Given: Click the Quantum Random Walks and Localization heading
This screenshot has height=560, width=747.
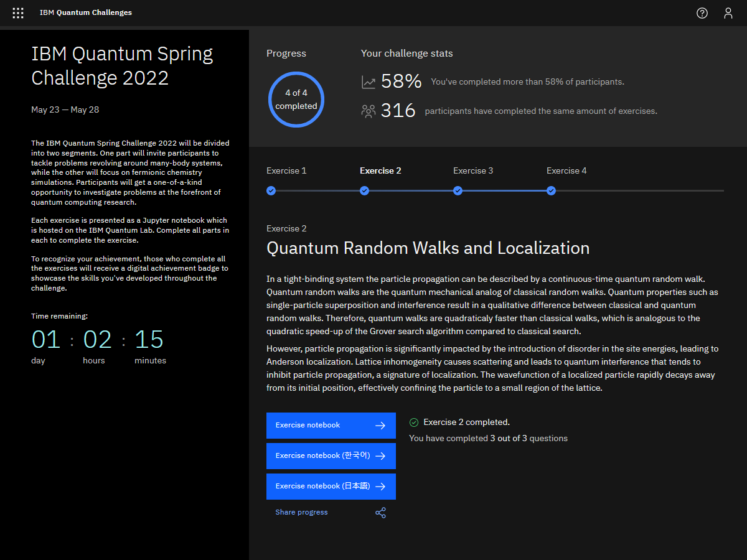Looking at the screenshot, I should (x=428, y=248).
